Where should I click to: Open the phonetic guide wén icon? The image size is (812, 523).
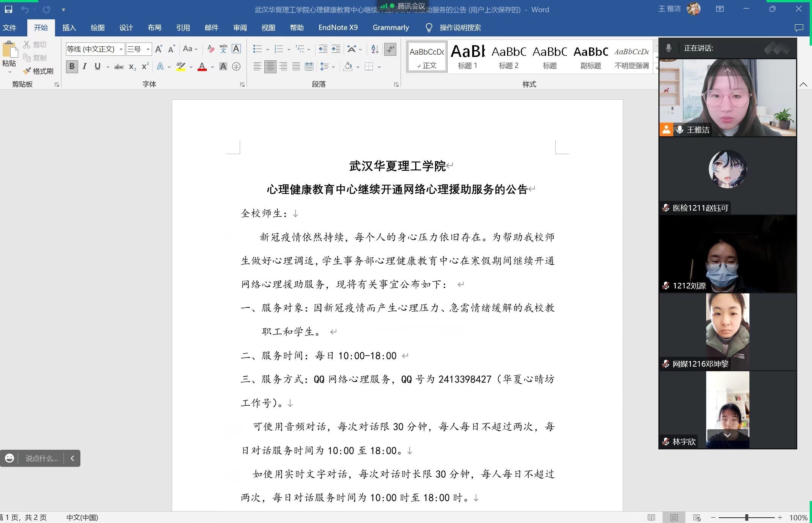tap(223, 49)
